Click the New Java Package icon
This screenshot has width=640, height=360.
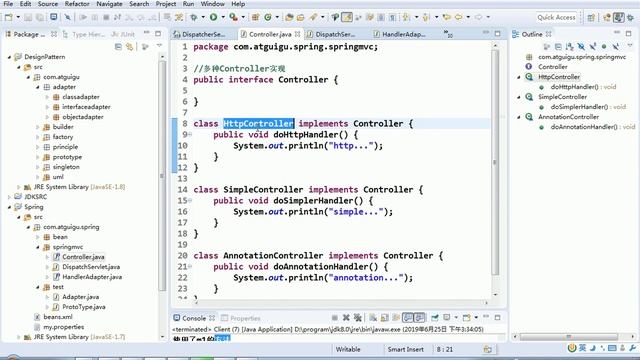point(256,17)
